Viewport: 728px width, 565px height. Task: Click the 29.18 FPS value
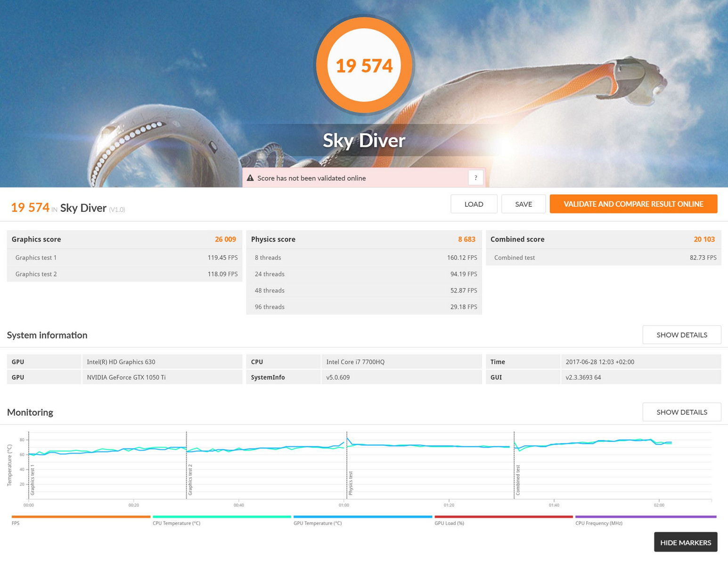pos(464,307)
